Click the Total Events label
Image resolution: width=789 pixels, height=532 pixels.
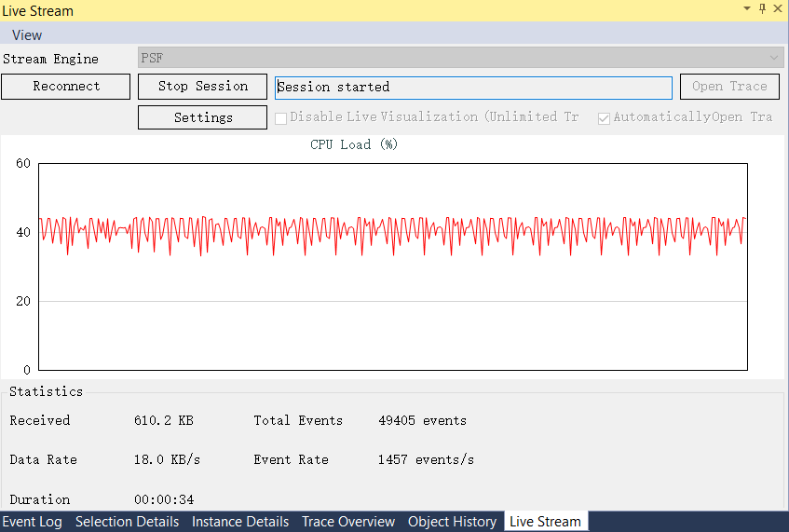point(298,421)
